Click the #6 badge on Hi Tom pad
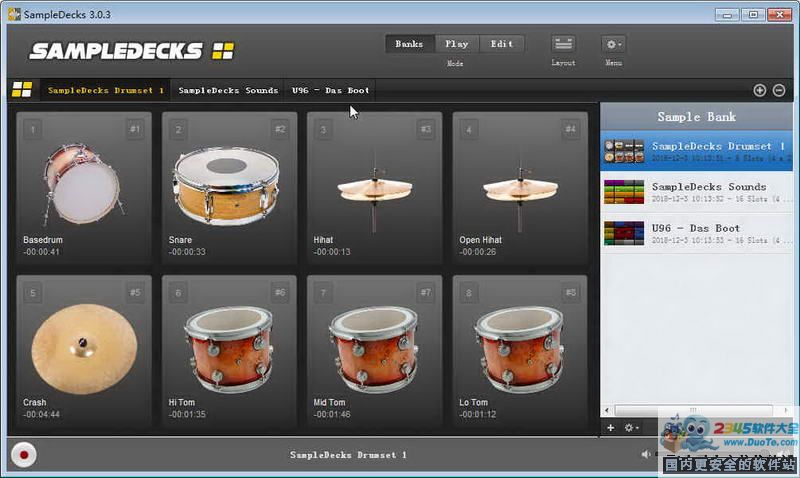 pos(280,292)
